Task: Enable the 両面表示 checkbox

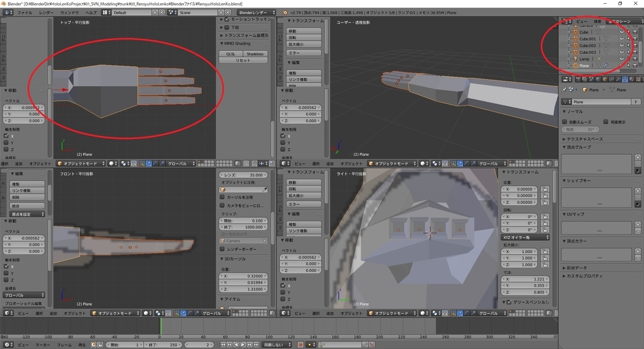Action: [606, 122]
